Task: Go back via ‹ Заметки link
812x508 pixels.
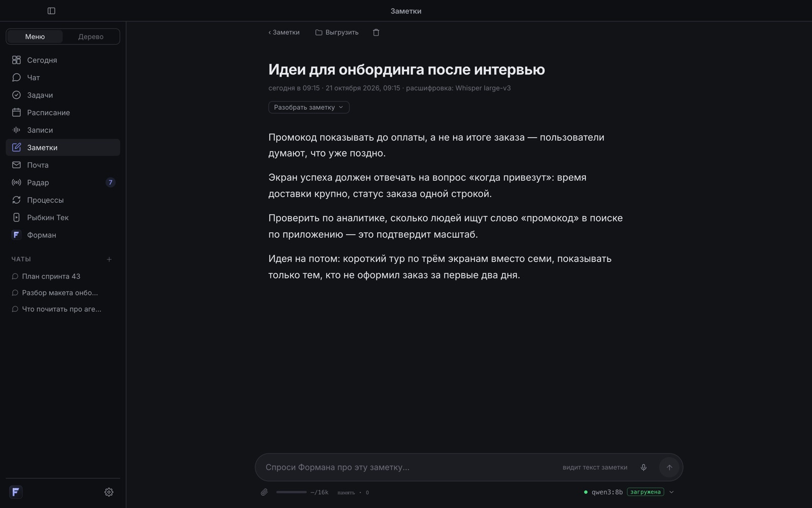Action: 284,32
